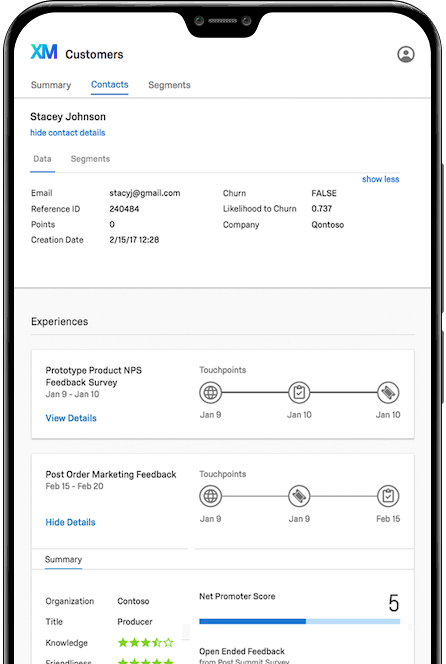Click the globe touchpoint in Post Order Marketing card

point(211,496)
